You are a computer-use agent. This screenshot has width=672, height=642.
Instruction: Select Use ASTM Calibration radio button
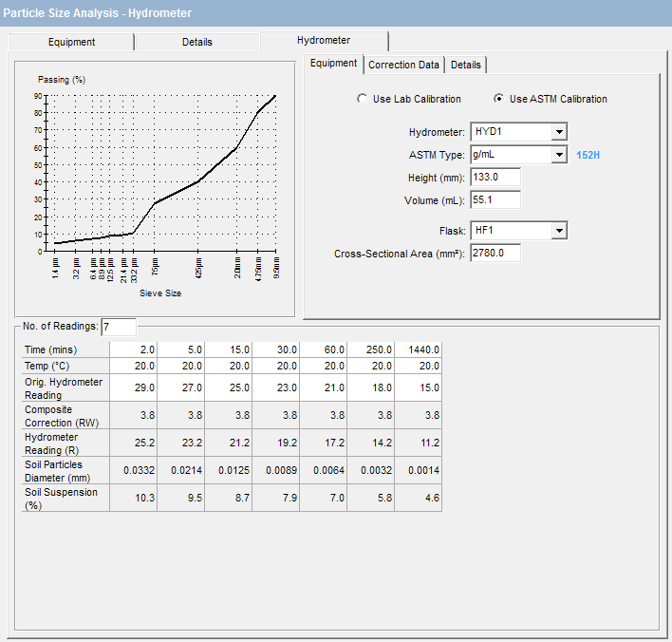499,99
